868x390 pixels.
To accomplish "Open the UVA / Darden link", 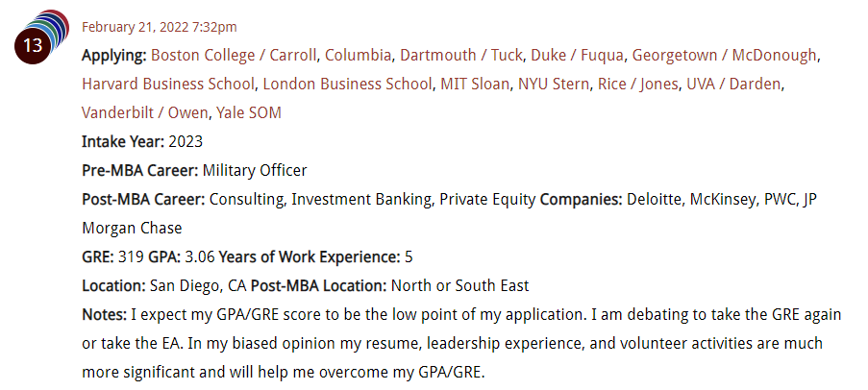I will tap(733, 85).
